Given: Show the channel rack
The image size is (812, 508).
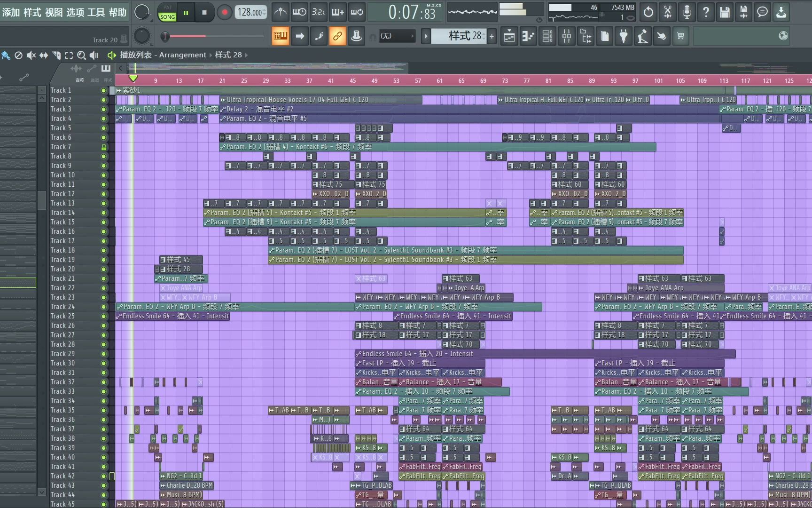Looking at the screenshot, I should [x=547, y=36].
